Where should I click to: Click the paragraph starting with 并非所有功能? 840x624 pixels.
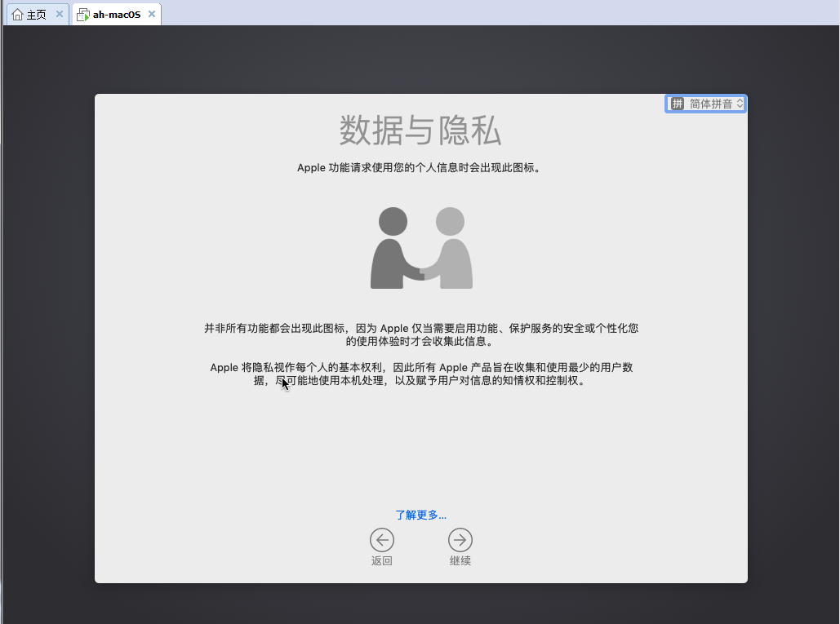pyautogui.click(x=420, y=334)
